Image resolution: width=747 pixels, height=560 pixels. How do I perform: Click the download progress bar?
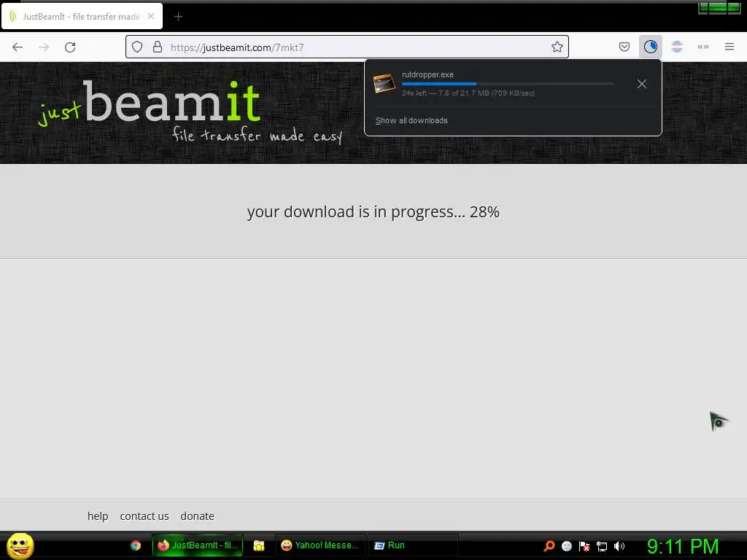point(508,84)
